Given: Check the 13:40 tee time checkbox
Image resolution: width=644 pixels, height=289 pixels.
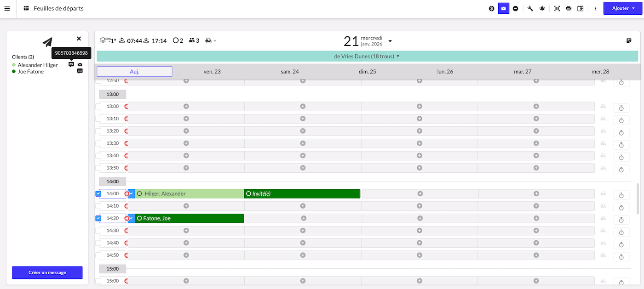Looking at the screenshot, I should (x=98, y=155).
